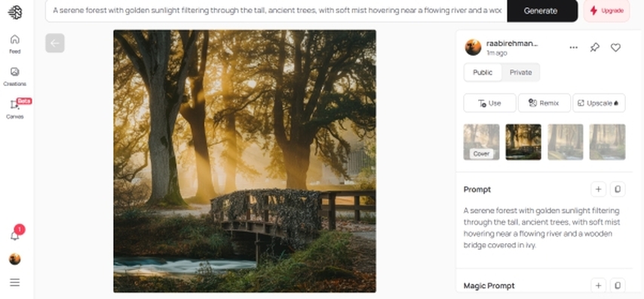The height and width of the screenshot is (299, 644).
Task: Copy the Prompt text
Action: coord(618,190)
